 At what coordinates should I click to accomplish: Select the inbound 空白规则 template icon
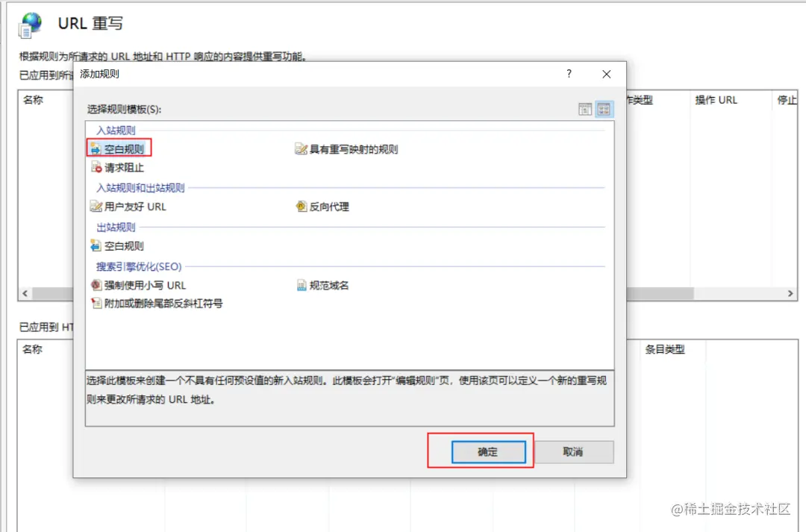[96, 149]
